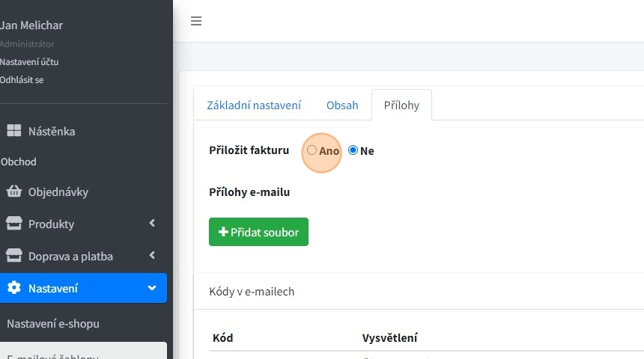Select the Přílohy tab

coord(401,105)
